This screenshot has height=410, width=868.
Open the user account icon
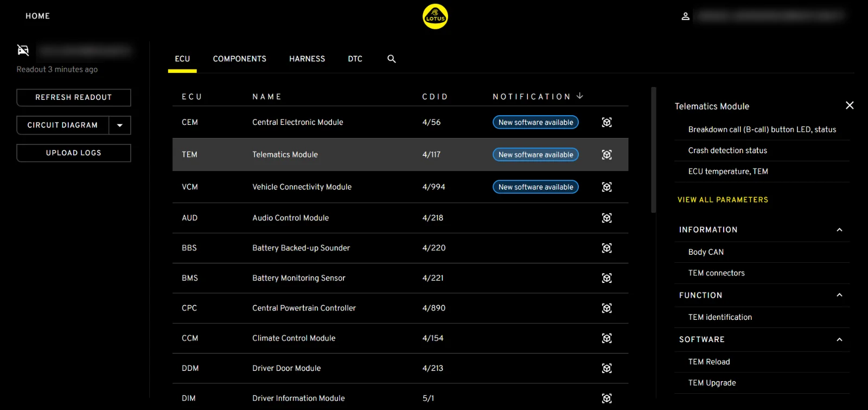pyautogui.click(x=685, y=16)
